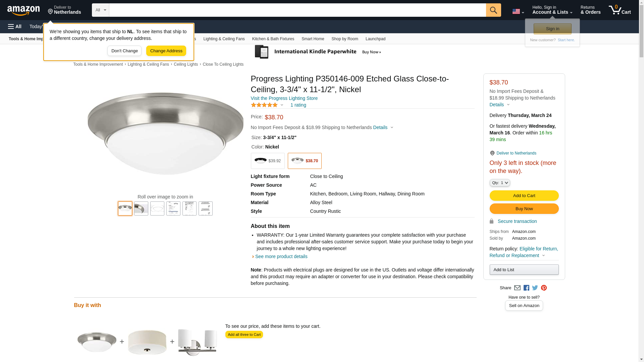Share product on Twitter
This screenshot has width=644, height=362.
[535, 288]
